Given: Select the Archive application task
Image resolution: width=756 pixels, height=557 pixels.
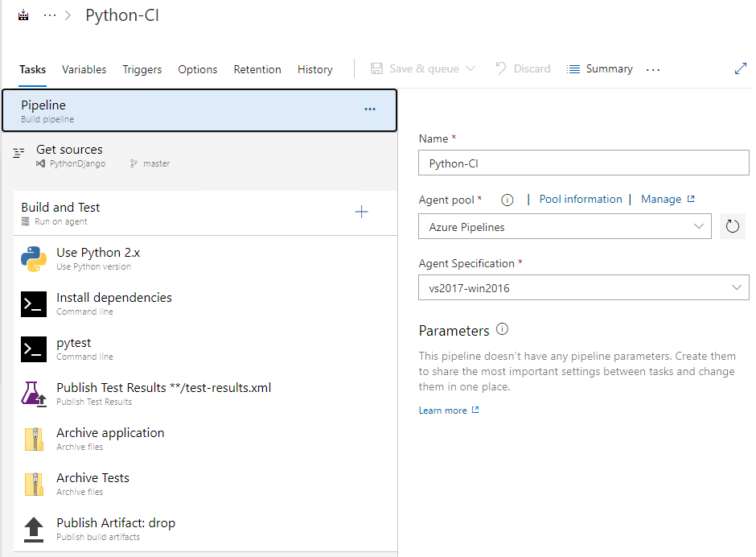Looking at the screenshot, I should click(x=205, y=439).
